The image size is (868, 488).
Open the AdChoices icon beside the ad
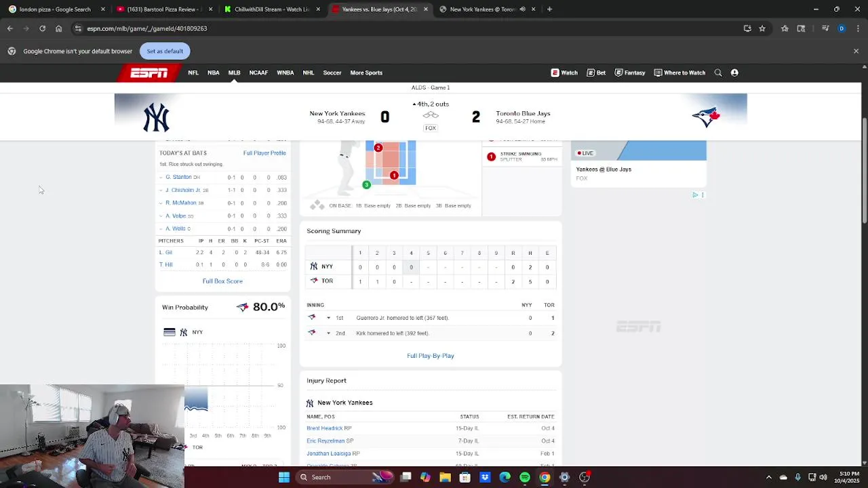pyautogui.click(x=695, y=195)
